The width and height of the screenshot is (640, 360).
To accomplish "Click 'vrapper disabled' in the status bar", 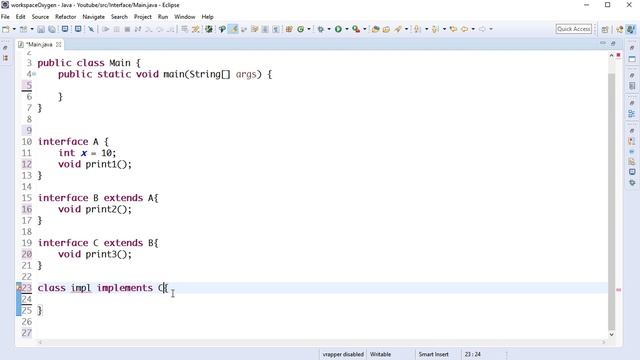I will [343, 354].
